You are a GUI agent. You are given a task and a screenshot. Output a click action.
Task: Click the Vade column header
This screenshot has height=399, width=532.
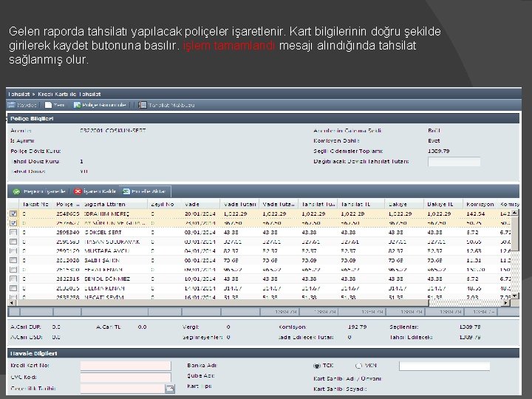pyautogui.click(x=202, y=204)
